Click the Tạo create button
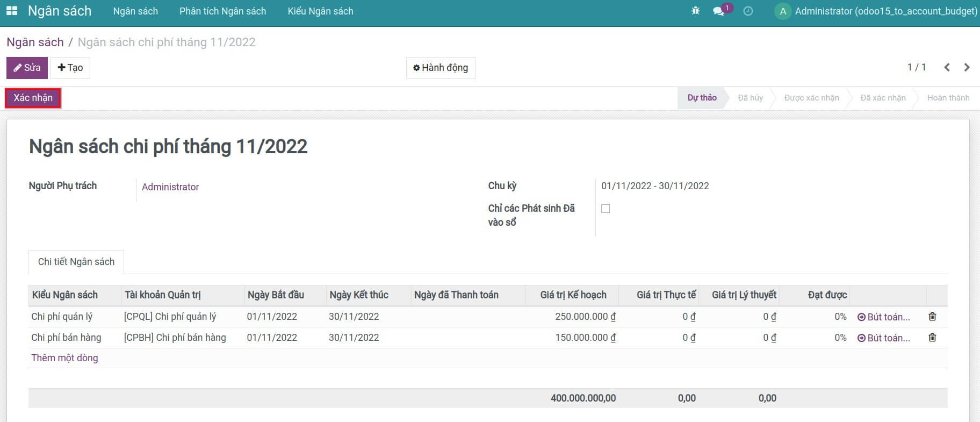Screen dimensions: 980x422 pyautogui.click(x=70, y=68)
